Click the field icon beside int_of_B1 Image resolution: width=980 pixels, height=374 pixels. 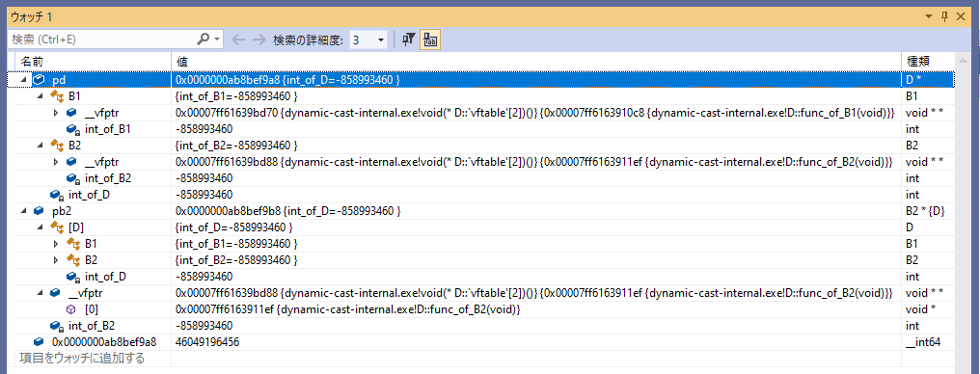(x=72, y=130)
